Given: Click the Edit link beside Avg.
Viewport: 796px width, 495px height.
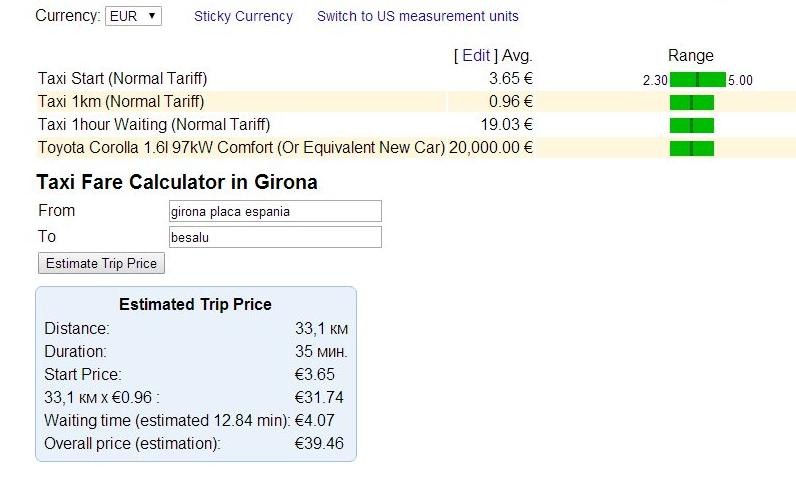Looking at the screenshot, I should click(x=476, y=55).
